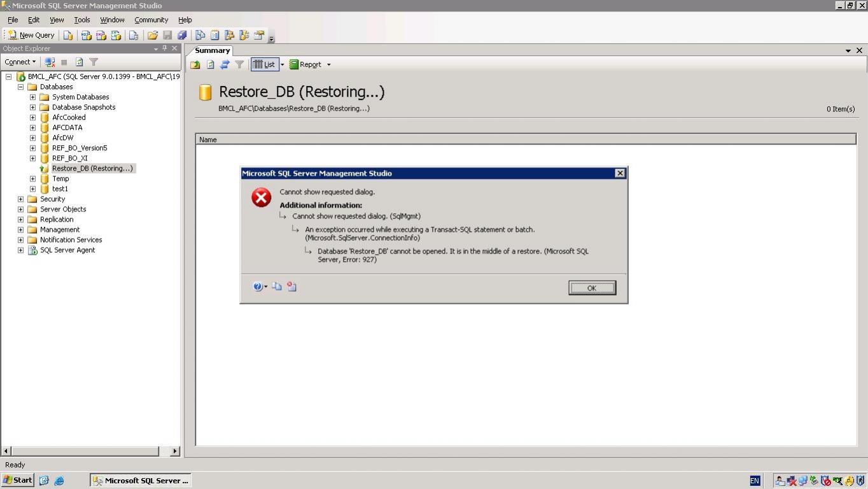This screenshot has width=868, height=489.
Task: Click the Object Explorer horizontal scrollbar right arrow
Action: [x=175, y=451]
